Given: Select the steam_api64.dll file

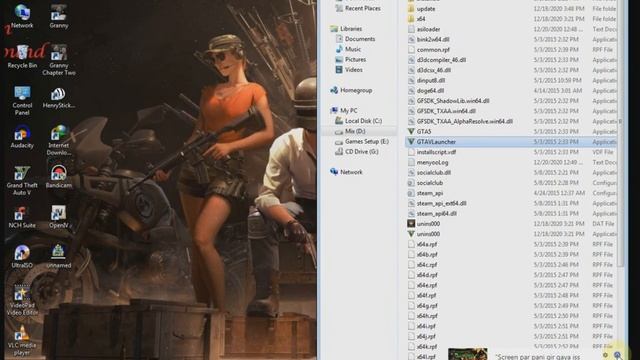Looking at the screenshot, I should click(x=432, y=213).
